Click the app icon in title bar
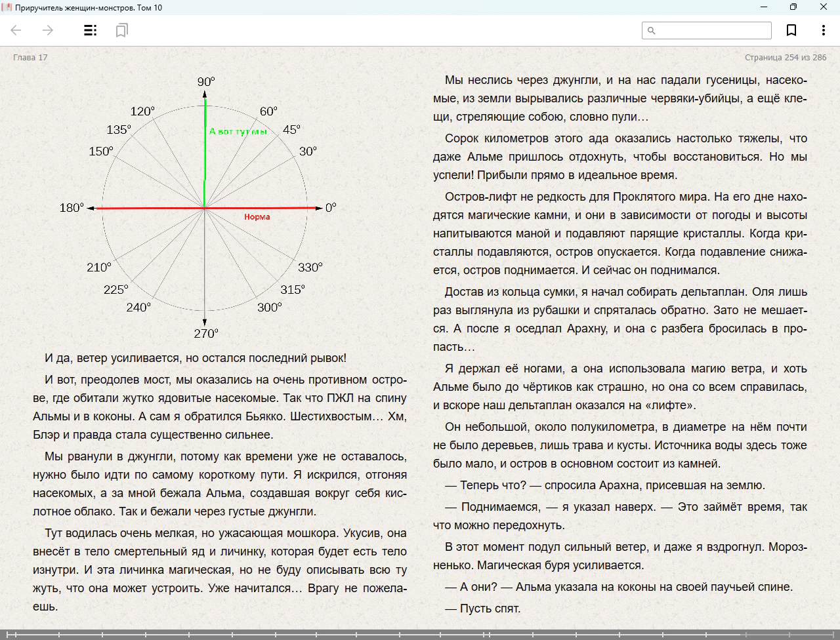 [x=7, y=7]
